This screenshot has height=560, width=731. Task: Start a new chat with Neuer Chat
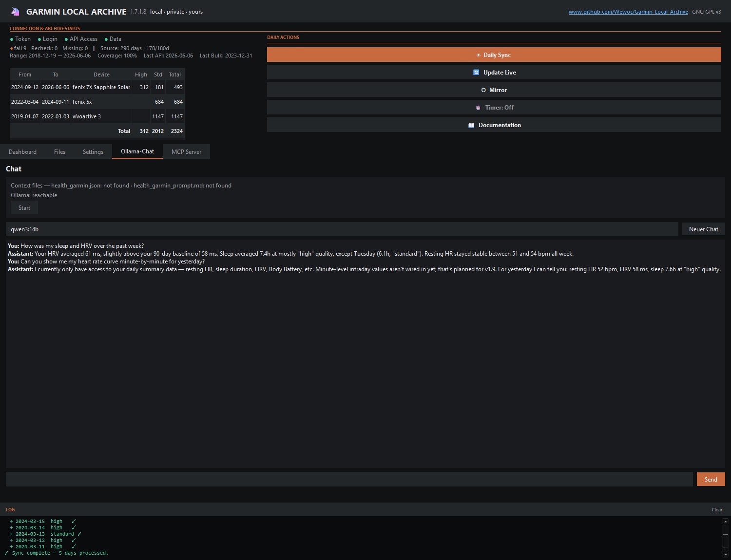703,229
